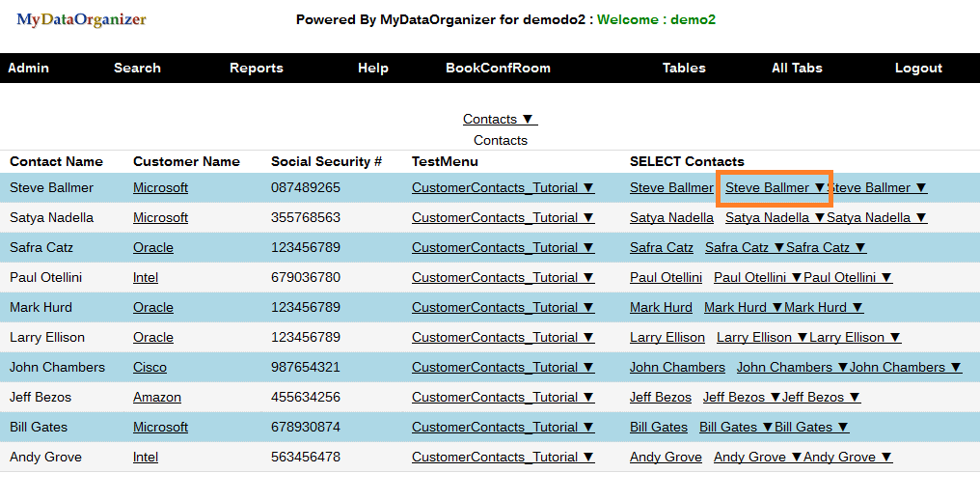This screenshot has height=501, width=980.
Task: Expand the Contacts dropdown above the table
Action: 500,119
